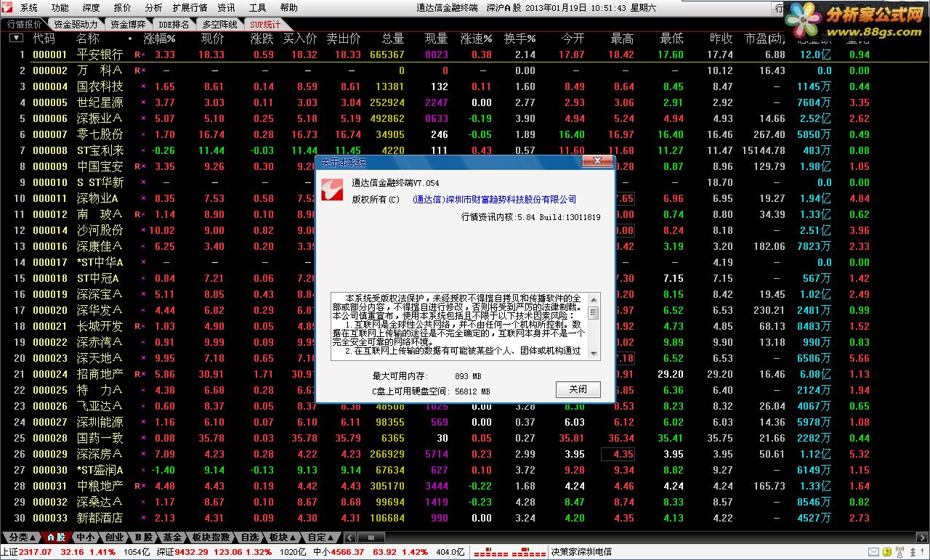
Task: Click the 关闭 button in About dialog
Action: [x=578, y=389]
